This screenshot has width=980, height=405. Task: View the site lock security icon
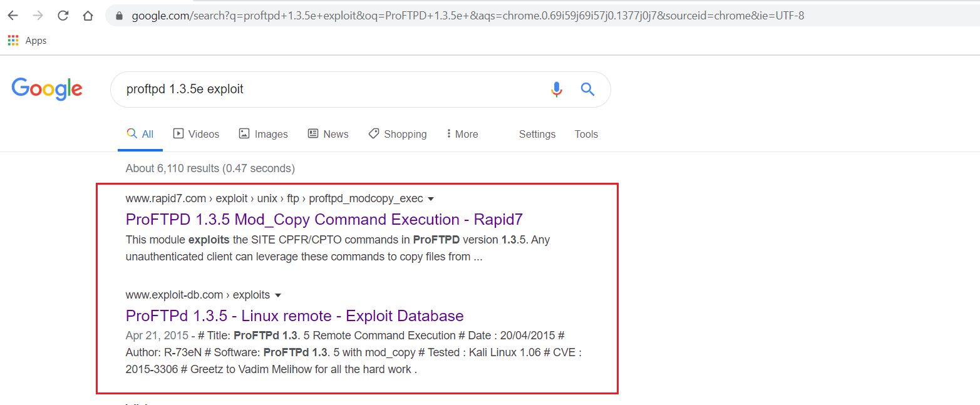(x=119, y=16)
